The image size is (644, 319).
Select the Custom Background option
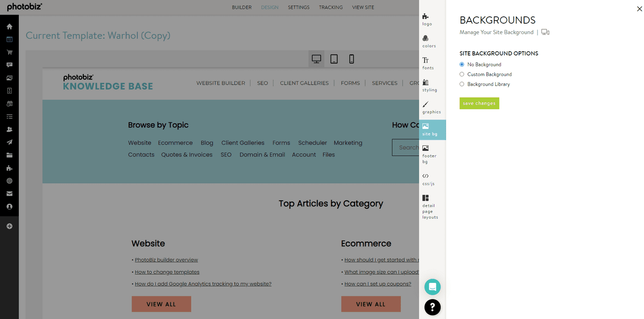click(462, 74)
